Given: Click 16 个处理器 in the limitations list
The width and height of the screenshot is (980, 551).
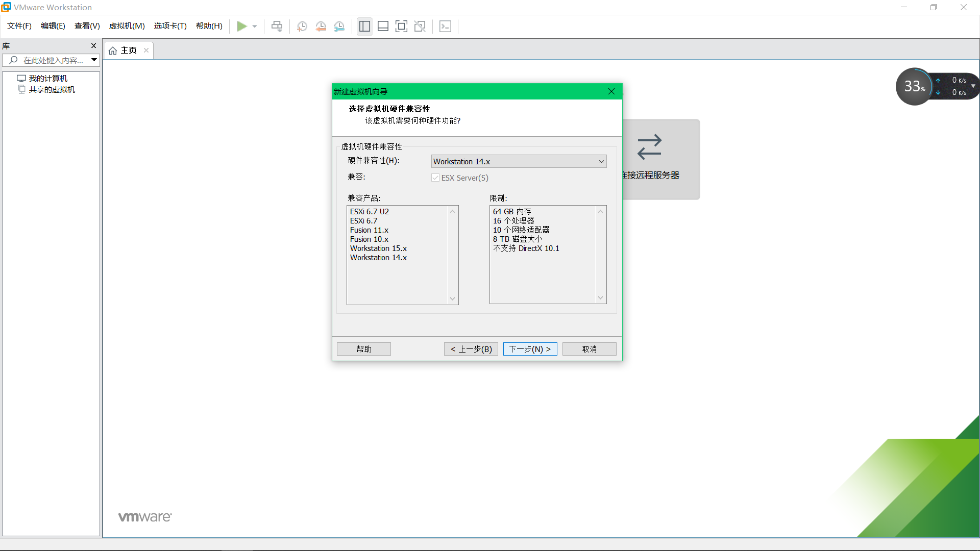Looking at the screenshot, I should point(513,221).
